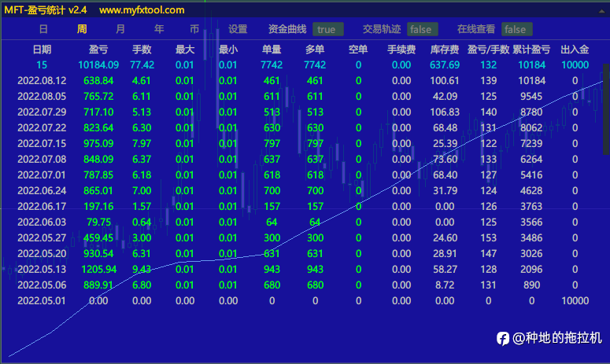The width and height of the screenshot is (610, 364).
Task: Click the 空单 column header
Action: [358, 50]
